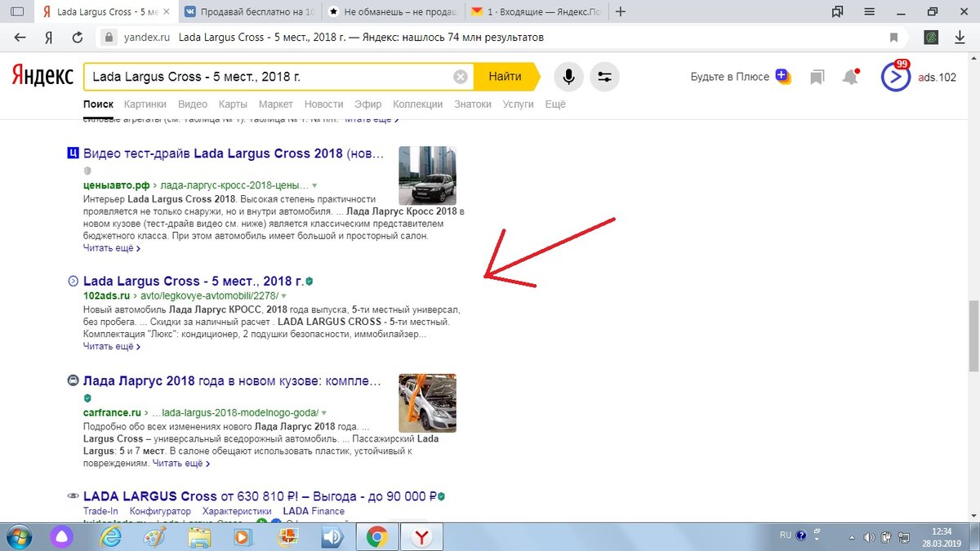This screenshot has height=551, width=980.
Task: Open the Эфир search category
Action: point(367,104)
